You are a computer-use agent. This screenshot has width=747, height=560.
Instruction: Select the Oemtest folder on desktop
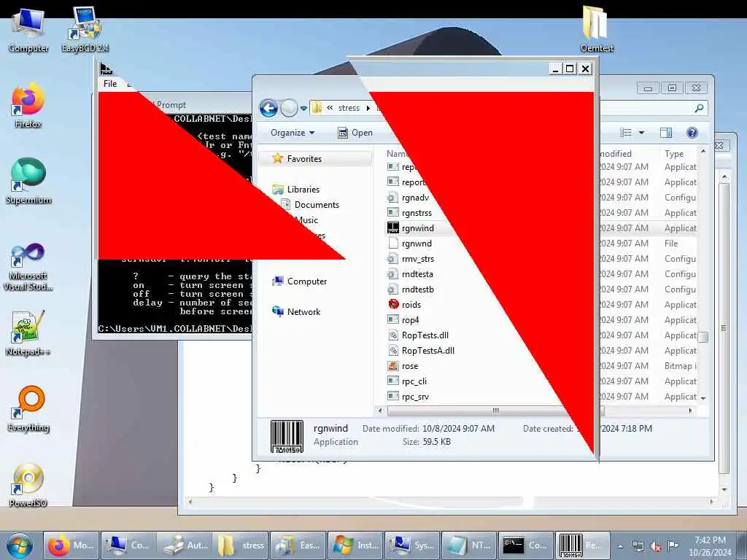597,29
